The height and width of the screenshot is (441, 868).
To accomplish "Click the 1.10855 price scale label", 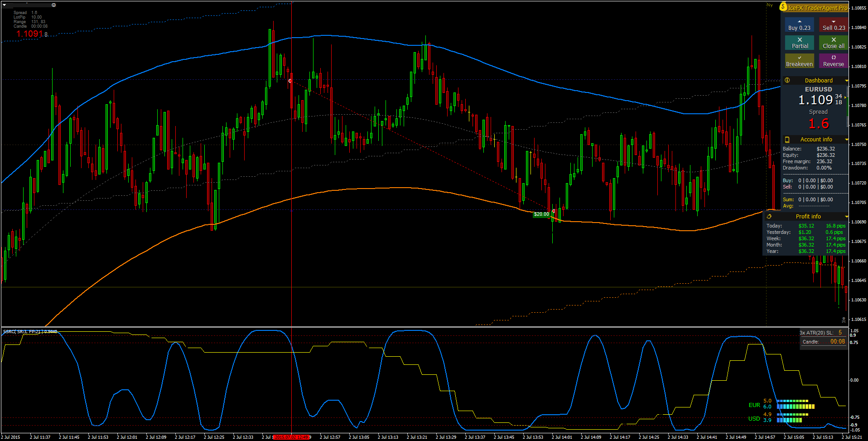I will 859,8.
